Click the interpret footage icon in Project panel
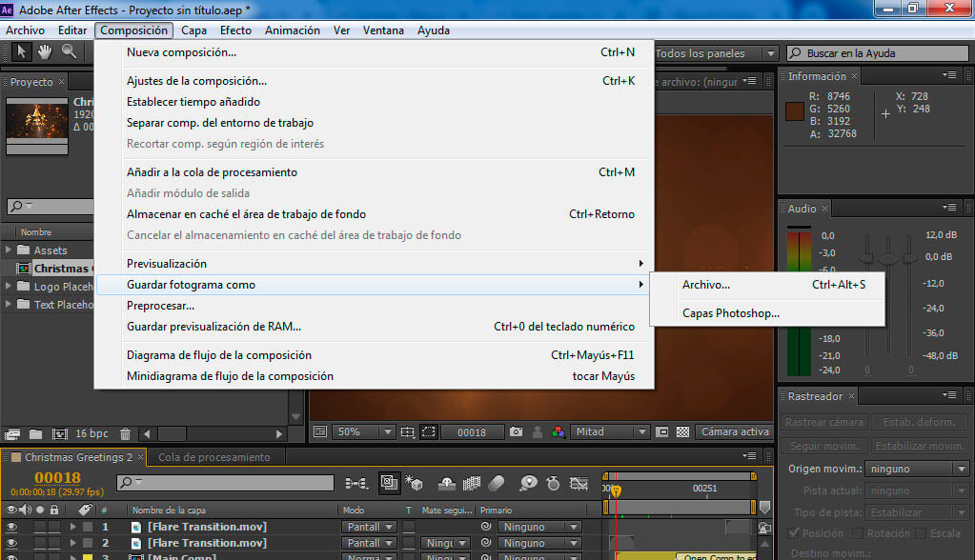 point(12,434)
